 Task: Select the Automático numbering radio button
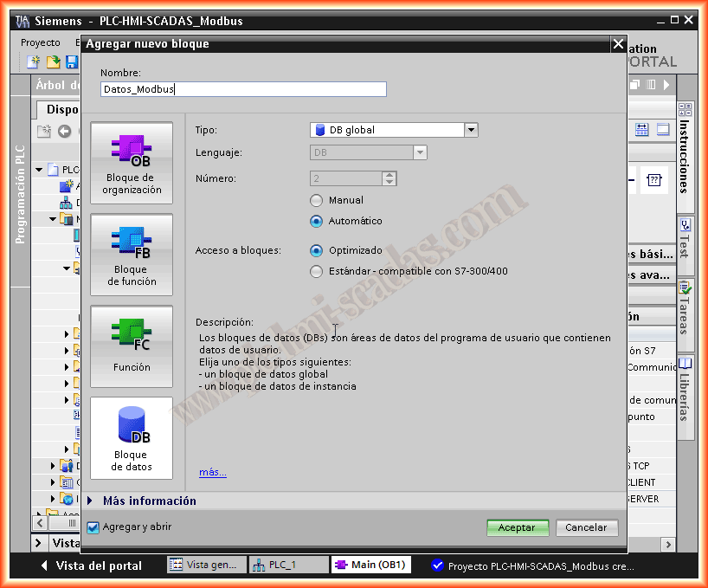[x=316, y=221]
